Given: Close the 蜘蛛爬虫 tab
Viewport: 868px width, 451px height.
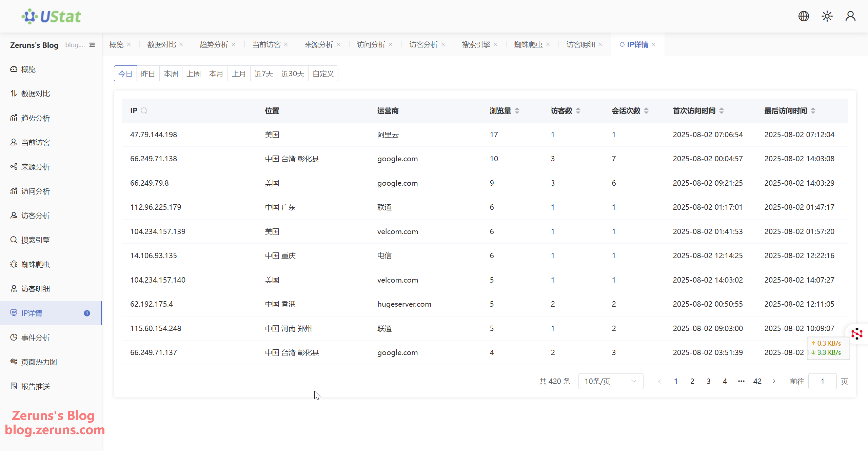Looking at the screenshot, I should click(x=548, y=45).
